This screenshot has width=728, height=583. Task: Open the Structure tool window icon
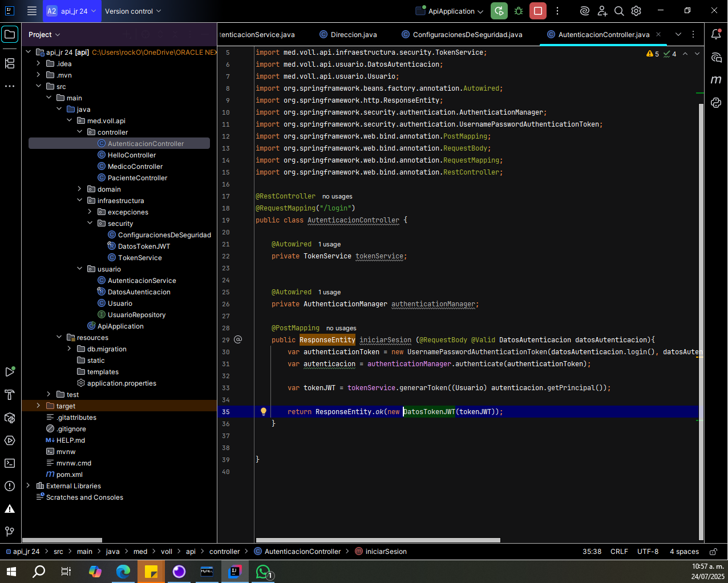(x=10, y=63)
